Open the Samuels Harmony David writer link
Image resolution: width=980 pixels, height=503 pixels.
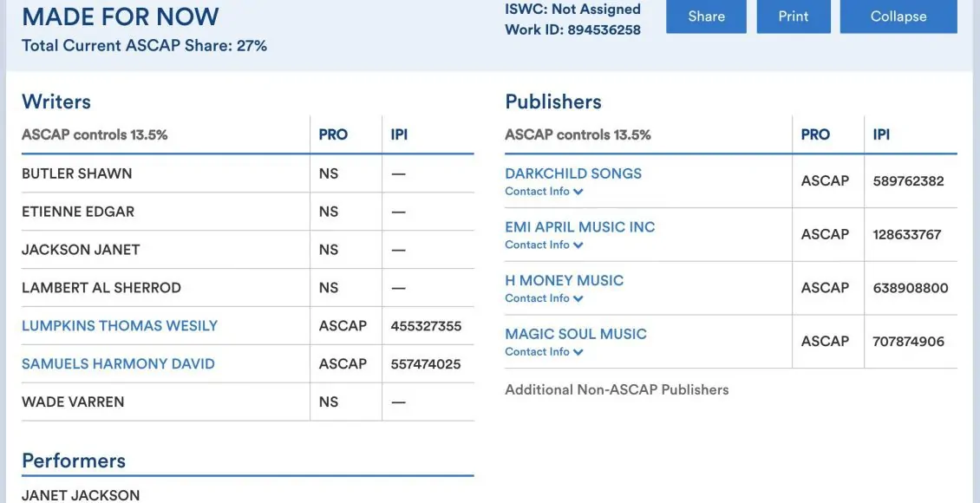(118, 364)
